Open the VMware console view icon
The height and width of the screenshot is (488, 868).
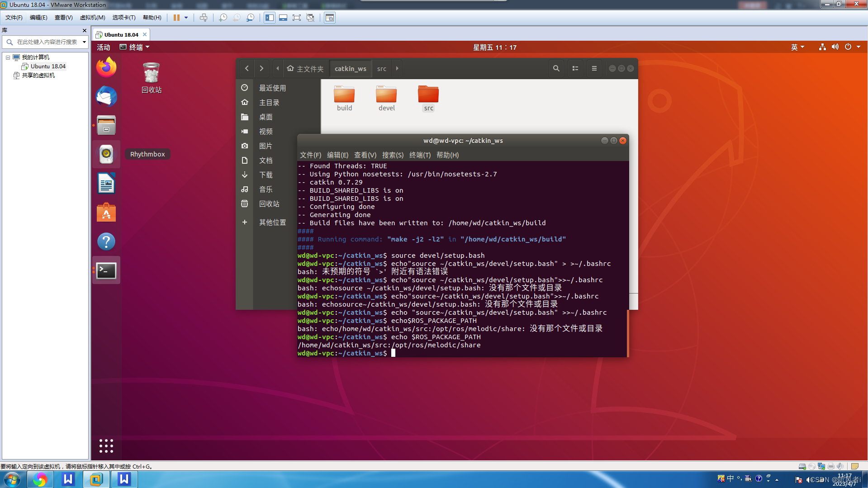(330, 18)
